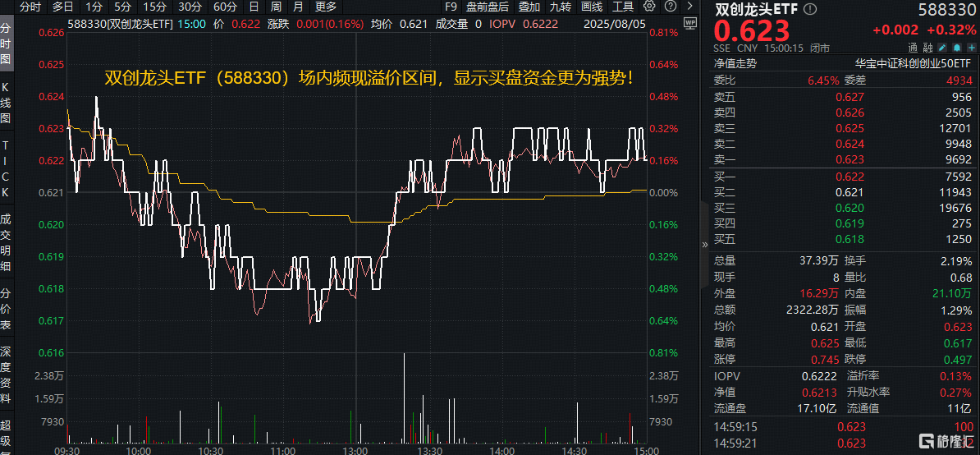Screen dimensions: 980x455
Task: Select the 1分 interval tab
Action: click(94, 7)
